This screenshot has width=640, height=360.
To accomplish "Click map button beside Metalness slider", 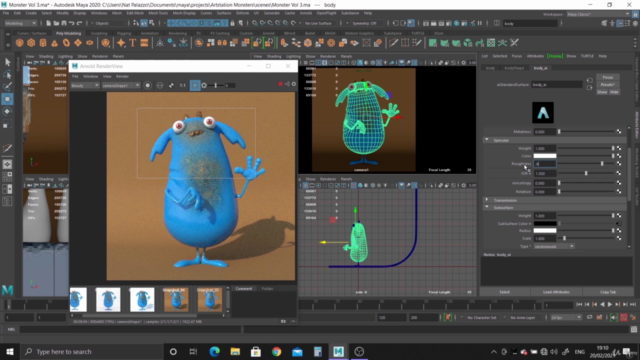I will pyautogui.click(x=619, y=131).
